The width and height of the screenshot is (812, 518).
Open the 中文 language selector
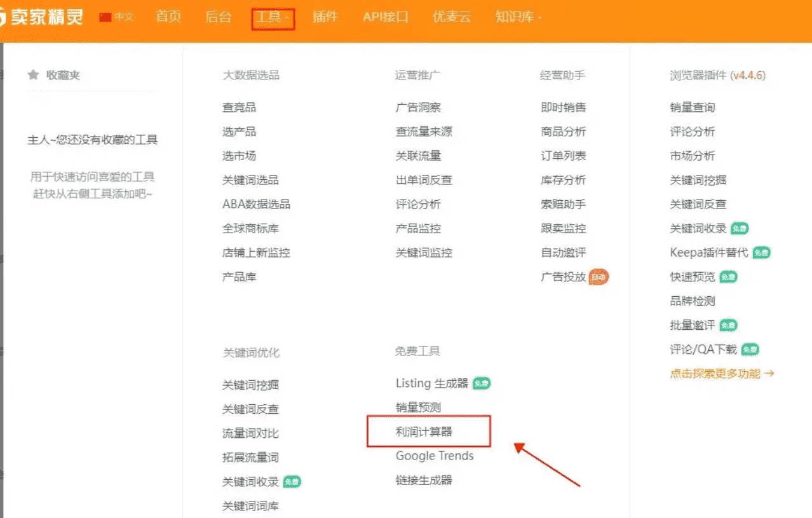(124, 17)
